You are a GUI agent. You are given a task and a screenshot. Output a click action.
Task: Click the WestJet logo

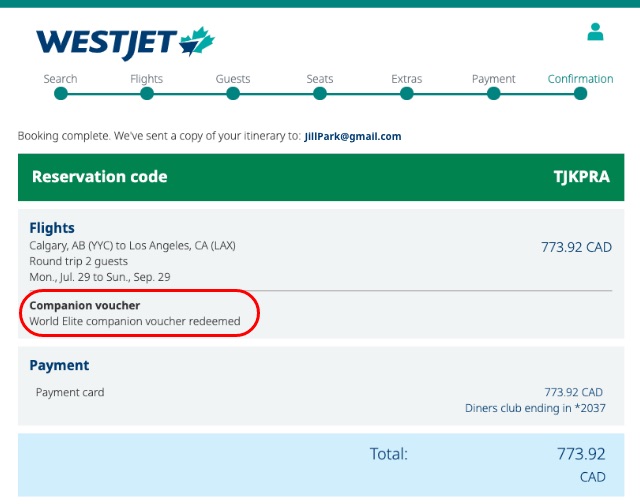(125, 43)
